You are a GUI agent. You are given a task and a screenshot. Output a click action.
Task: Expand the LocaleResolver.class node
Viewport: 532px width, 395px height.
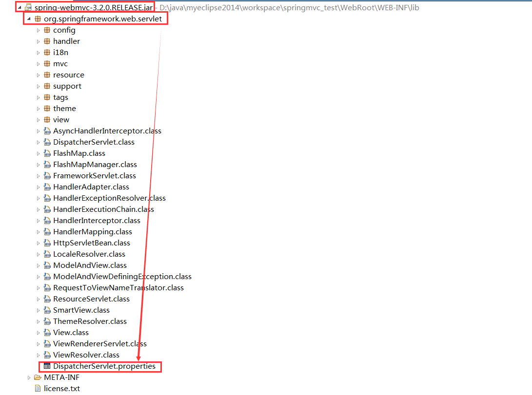39,254
